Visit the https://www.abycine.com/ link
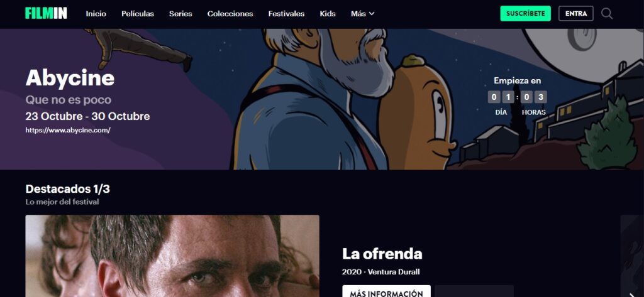 68,130
